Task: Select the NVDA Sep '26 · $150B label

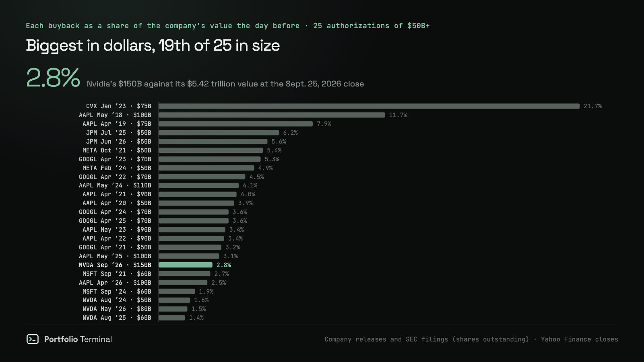Action: coord(115,265)
